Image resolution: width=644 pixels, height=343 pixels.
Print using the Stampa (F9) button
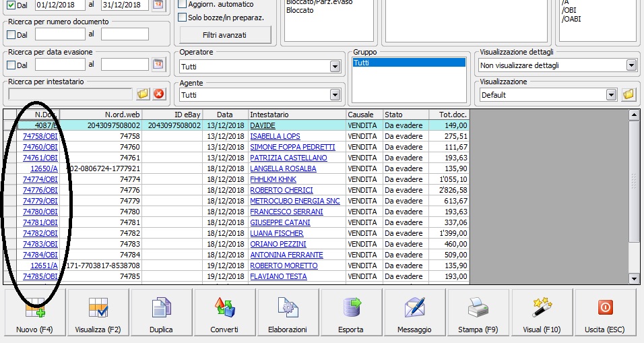[479, 313]
